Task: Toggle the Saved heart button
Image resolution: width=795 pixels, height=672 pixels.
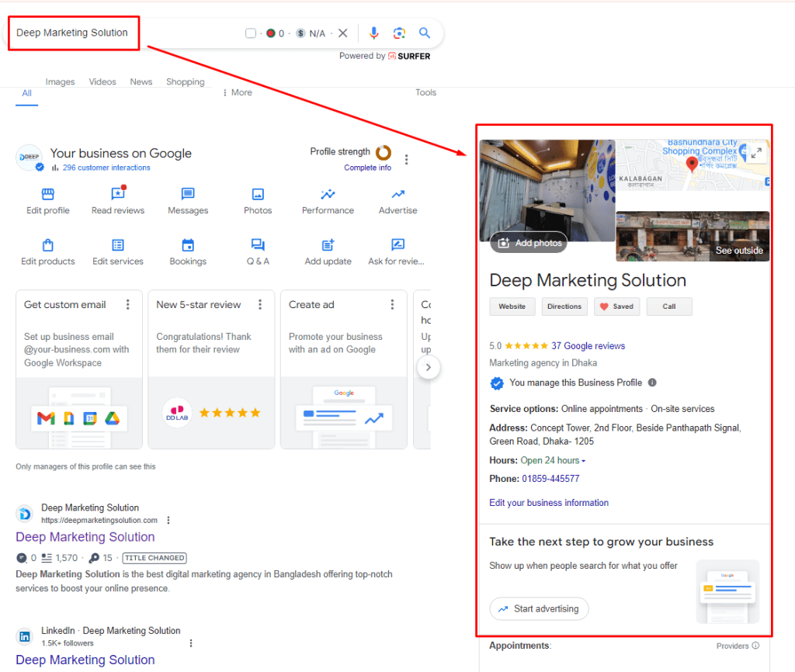Action: point(617,307)
